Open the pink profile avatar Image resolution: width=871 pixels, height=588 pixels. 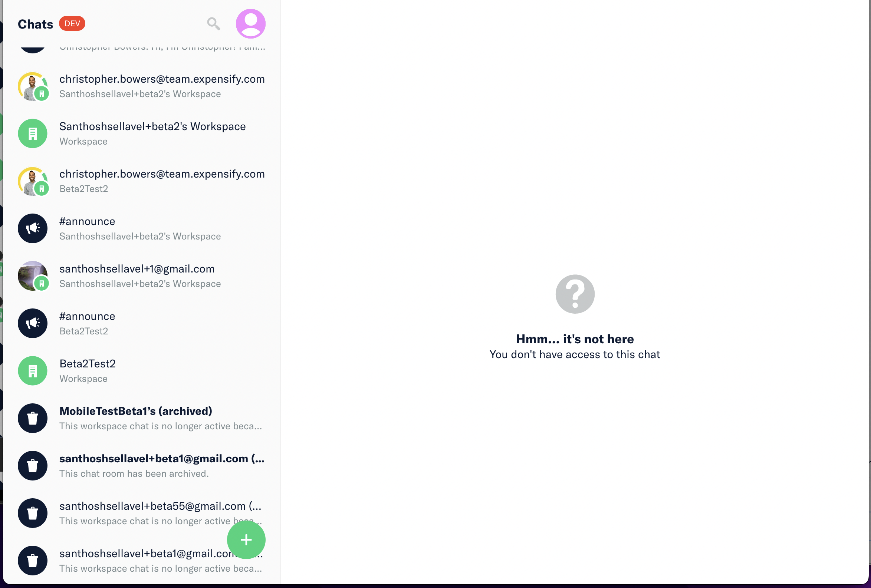[x=250, y=24]
